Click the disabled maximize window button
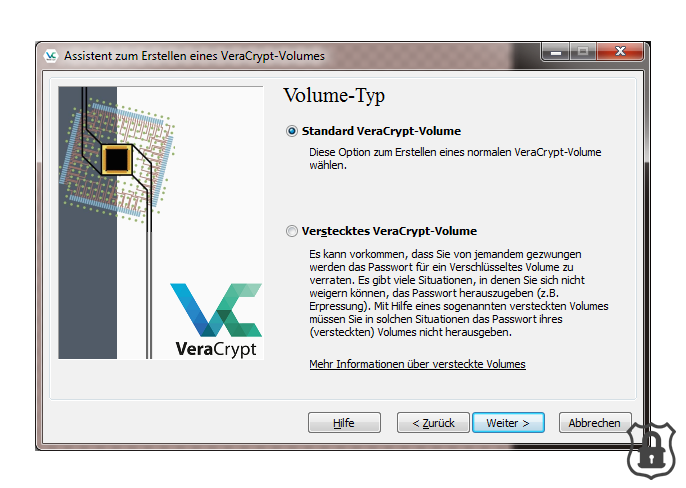686x488 pixels. (x=583, y=52)
